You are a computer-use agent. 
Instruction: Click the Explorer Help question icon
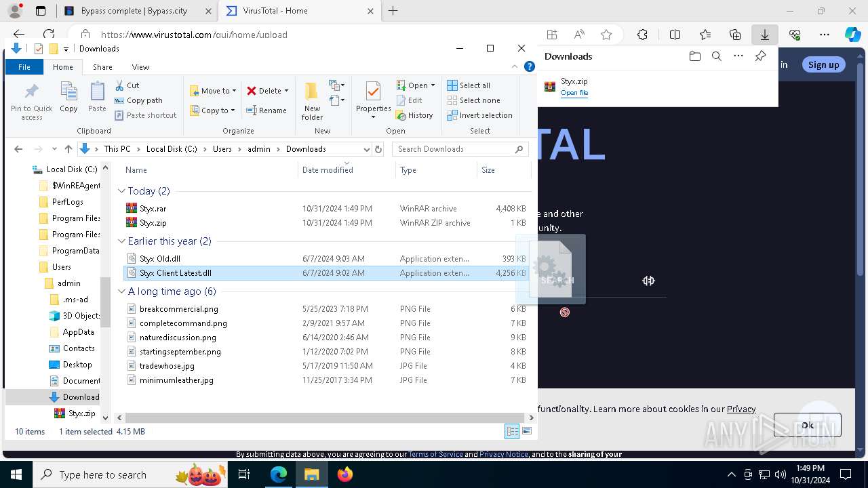[530, 66]
